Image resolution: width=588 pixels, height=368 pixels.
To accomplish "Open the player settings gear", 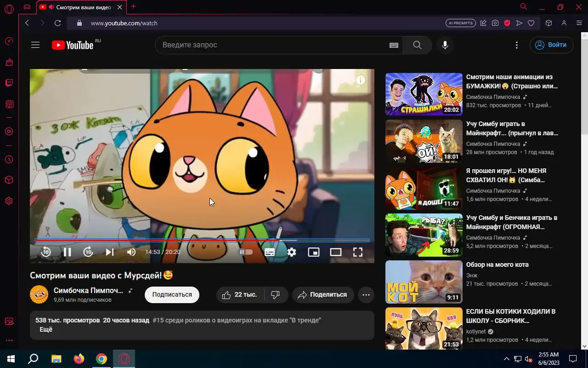I will pyautogui.click(x=292, y=252).
